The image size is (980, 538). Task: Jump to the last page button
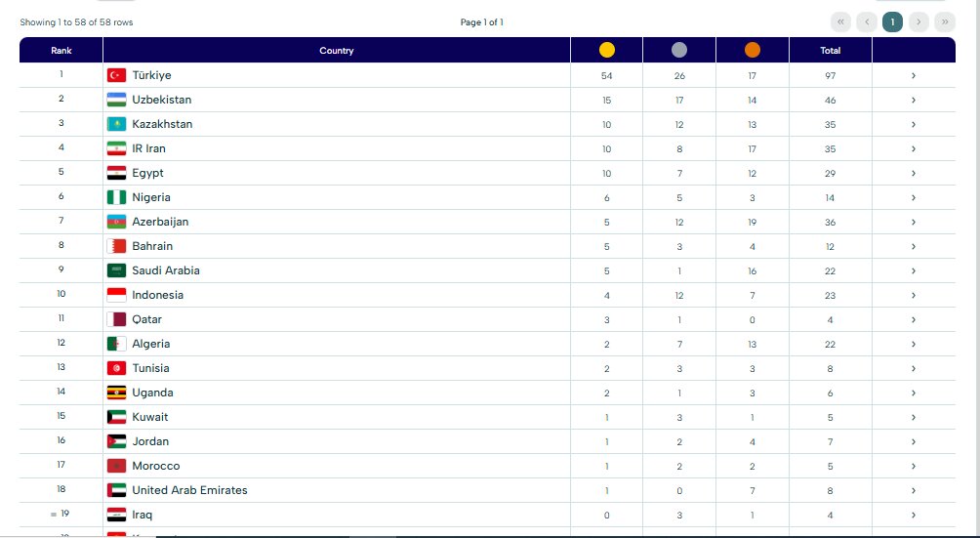pos(945,21)
